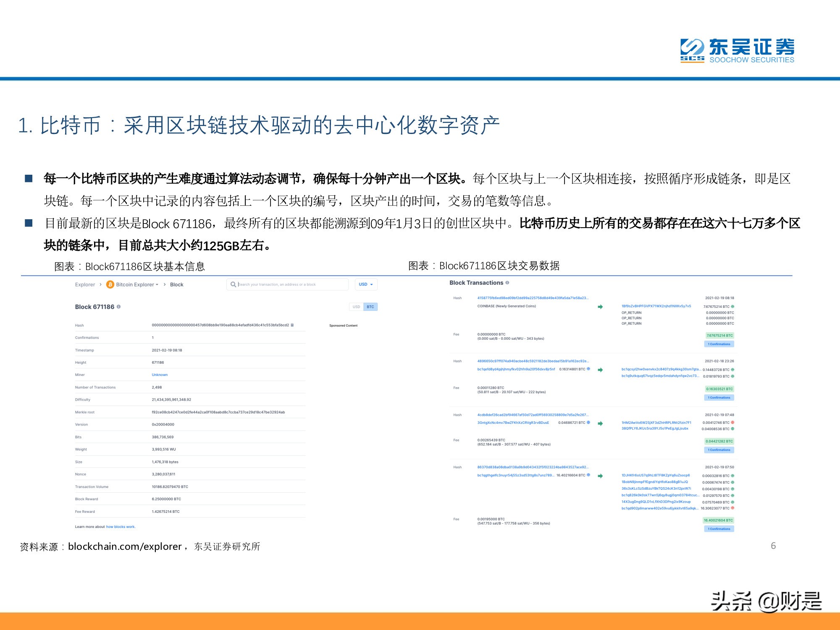
Task: Open the how blocks work link
Action: coord(121,526)
